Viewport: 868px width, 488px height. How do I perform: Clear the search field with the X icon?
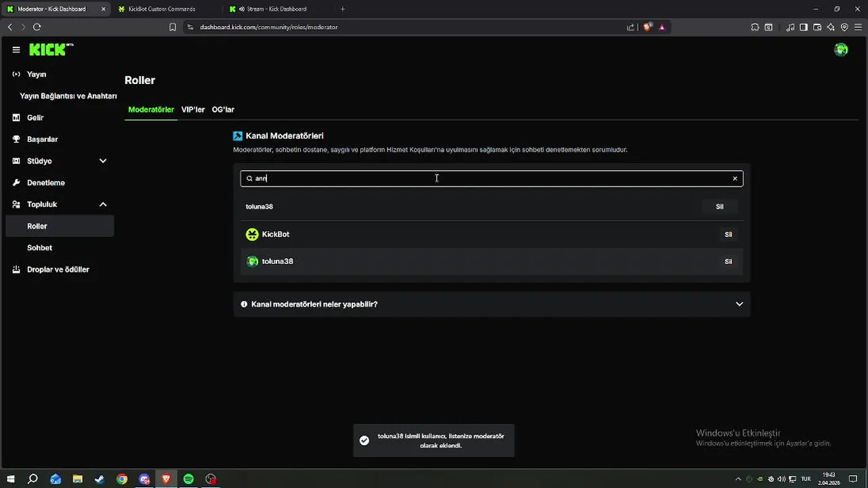[735, 178]
